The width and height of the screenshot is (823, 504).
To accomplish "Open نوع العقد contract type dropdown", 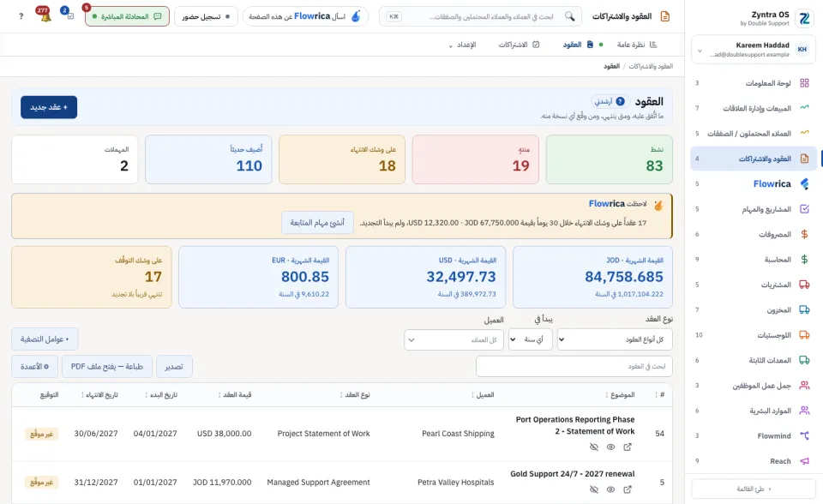I will pyautogui.click(x=615, y=339).
